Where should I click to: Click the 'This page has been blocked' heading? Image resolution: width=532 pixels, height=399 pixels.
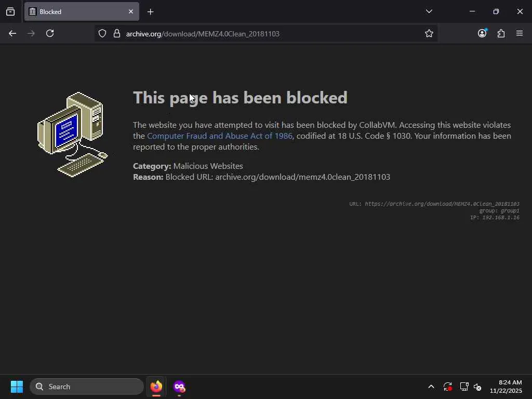tap(240, 98)
